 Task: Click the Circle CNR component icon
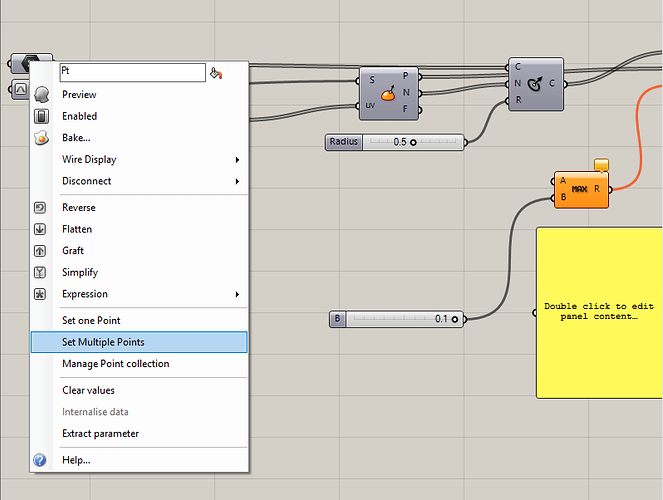click(535, 84)
